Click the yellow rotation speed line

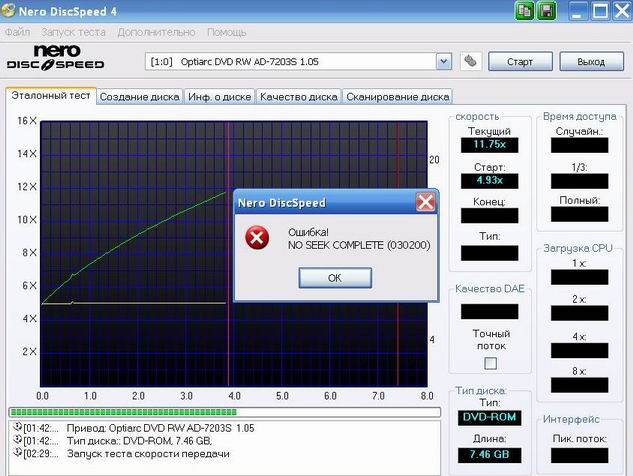pyautogui.click(x=134, y=303)
